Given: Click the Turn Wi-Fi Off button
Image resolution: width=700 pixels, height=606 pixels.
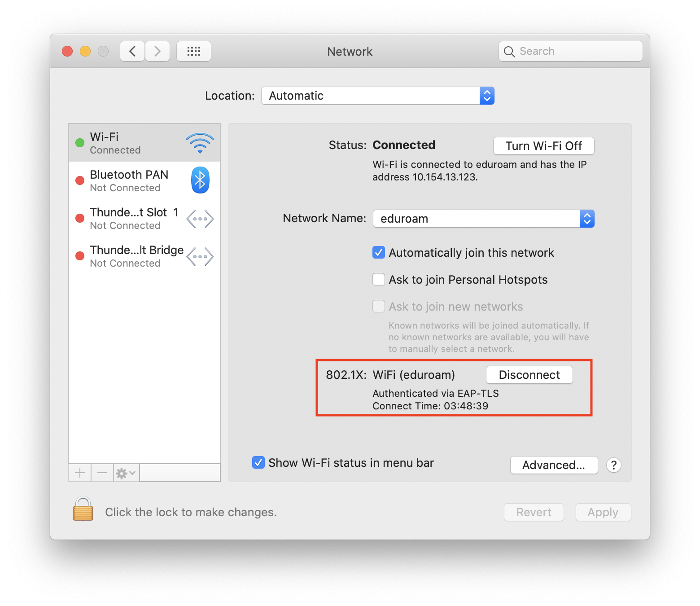Looking at the screenshot, I should [x=543, y=146].
